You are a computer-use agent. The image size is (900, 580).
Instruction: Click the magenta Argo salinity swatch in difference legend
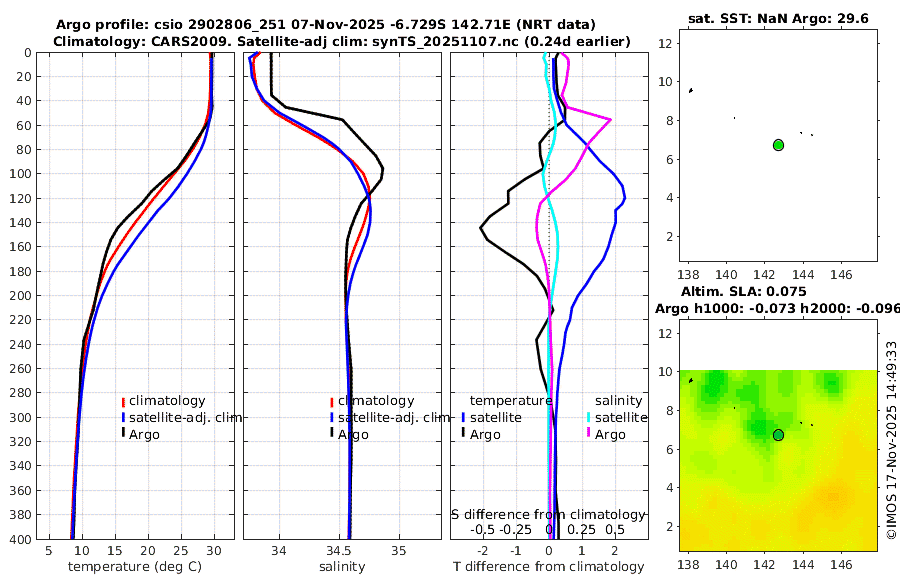pyautogui.click(x=588, y=433)
